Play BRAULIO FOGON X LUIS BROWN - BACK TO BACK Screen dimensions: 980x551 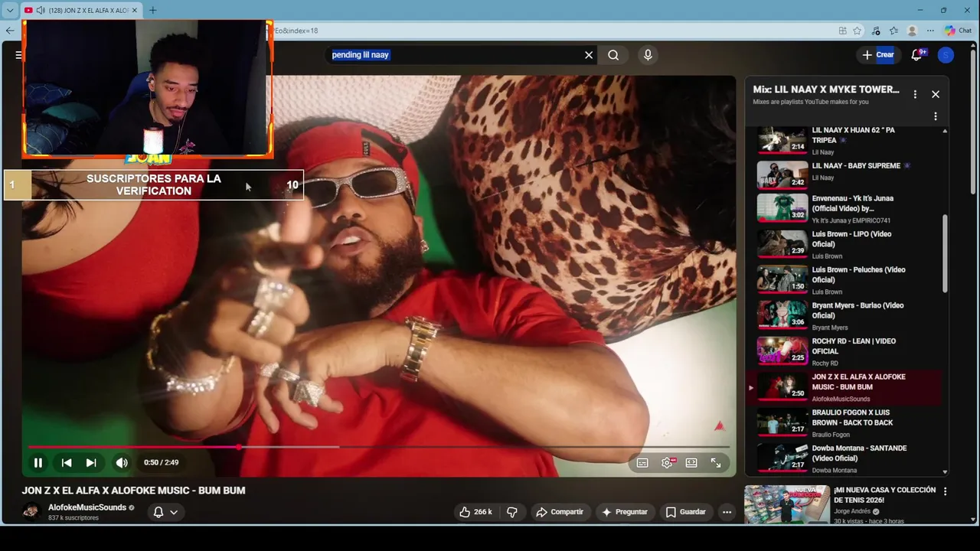[844, 422]
